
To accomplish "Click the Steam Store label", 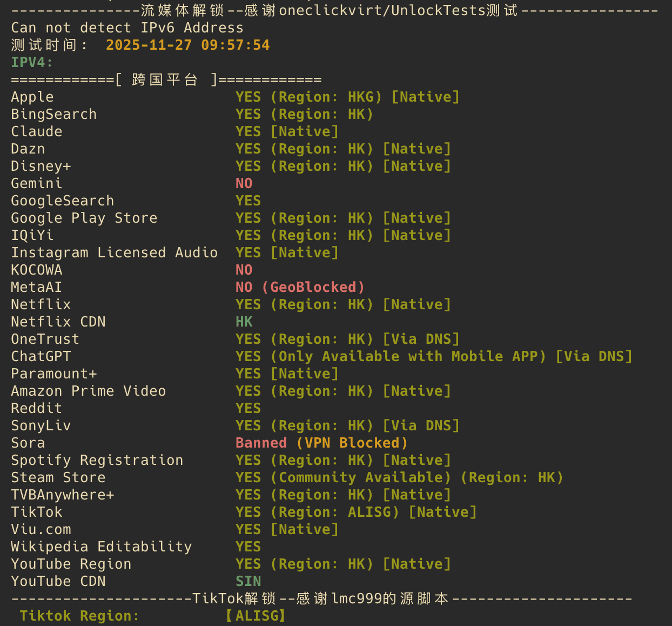I will (x=58, y=477).
